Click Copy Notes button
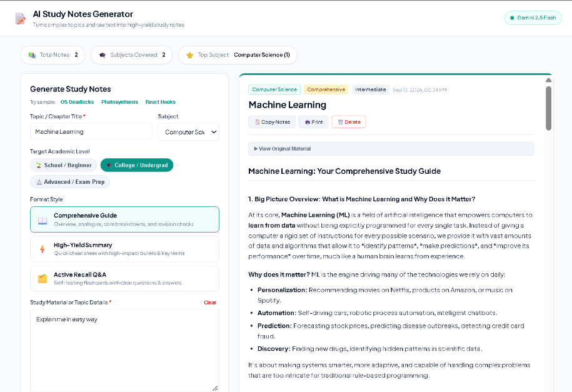This screenshot has height=392, width=572. point(272,122)
